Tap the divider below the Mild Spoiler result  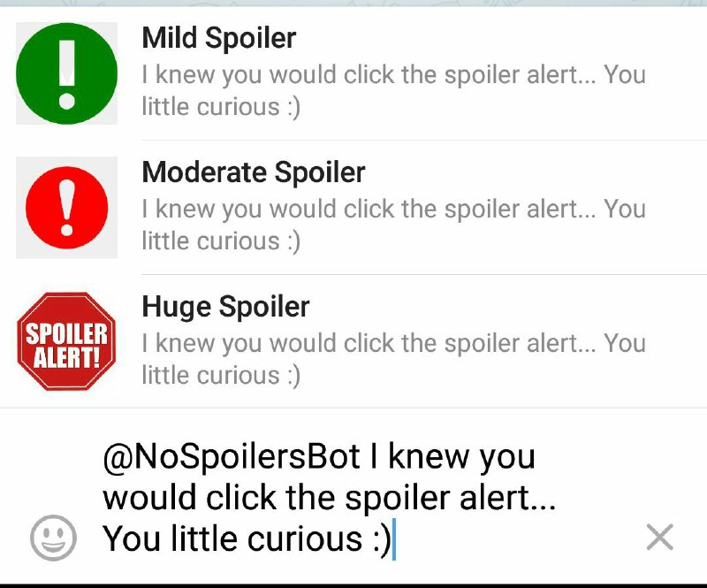(424, 141)
